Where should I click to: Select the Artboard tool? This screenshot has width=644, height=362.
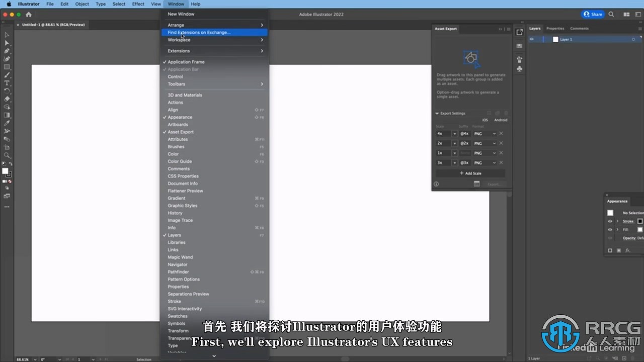(x=7, y=147)
